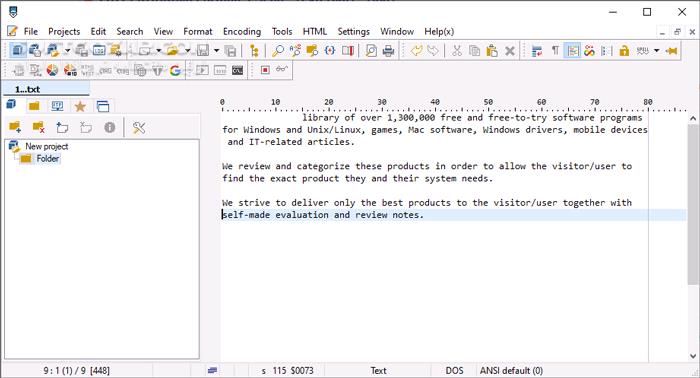Click the yellow folder search icon
Viewport: 700px width, 378px height.
pyautogui.click(x=312, y=50)
